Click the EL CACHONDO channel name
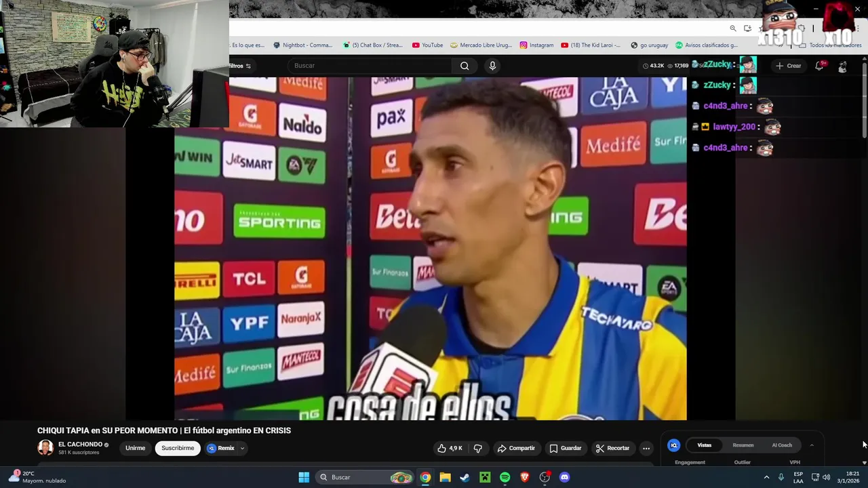The height and width of the screenshot is (488, 868). [80, 445]
